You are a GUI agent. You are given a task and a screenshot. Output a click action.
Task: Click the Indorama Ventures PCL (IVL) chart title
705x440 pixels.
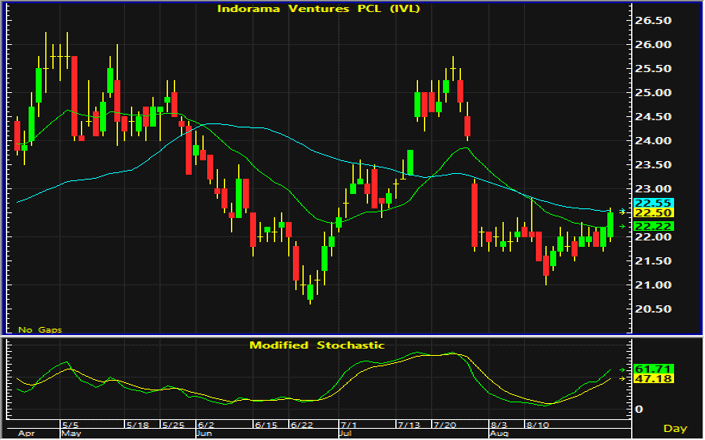pos(318,9)
